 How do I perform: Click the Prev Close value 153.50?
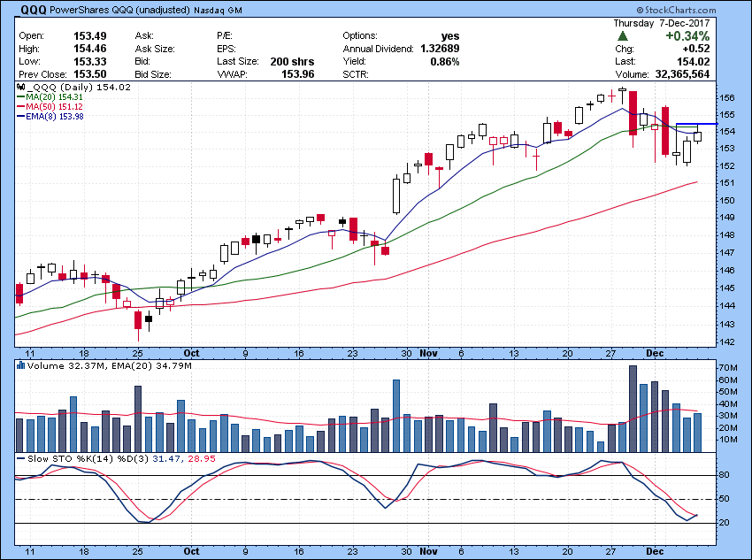coord(89,74)
